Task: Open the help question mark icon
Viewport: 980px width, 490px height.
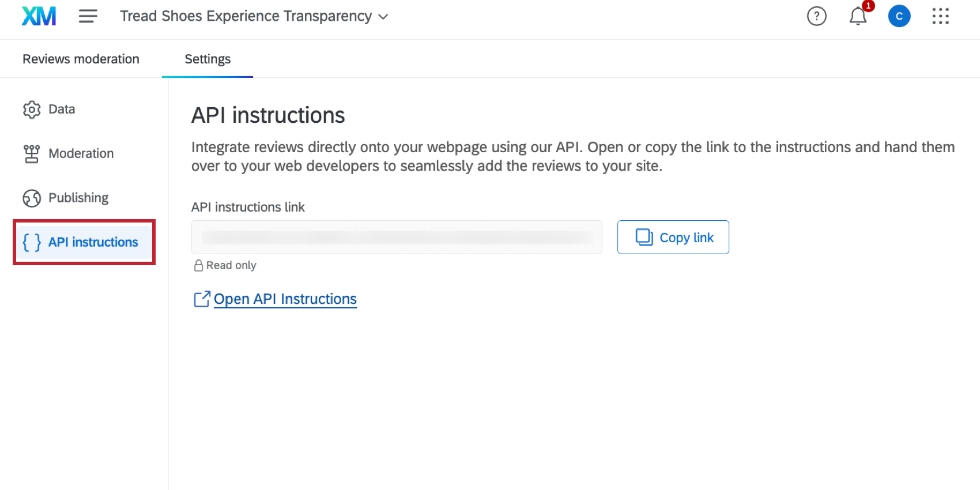Action: 816,16
